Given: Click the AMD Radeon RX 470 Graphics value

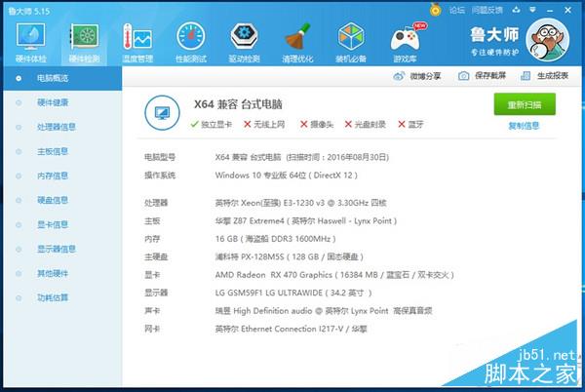Looking at the screenshot, I should [x=334, y=275].
